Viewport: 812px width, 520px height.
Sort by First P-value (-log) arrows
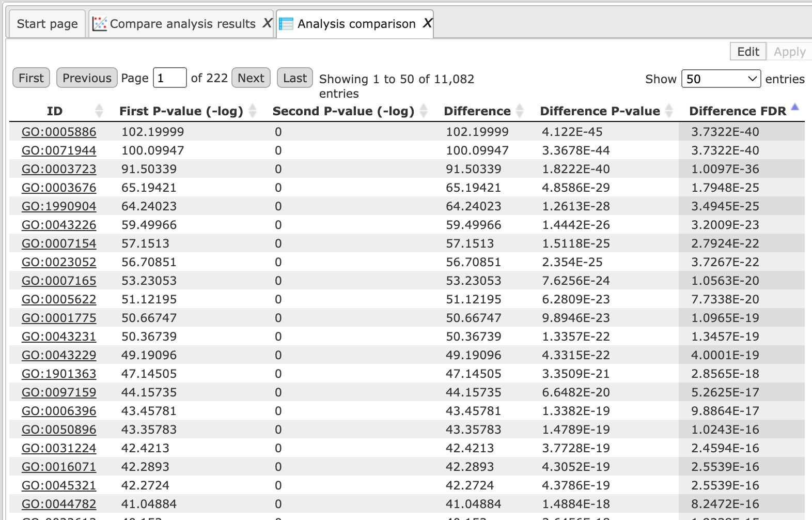(253, 111)
